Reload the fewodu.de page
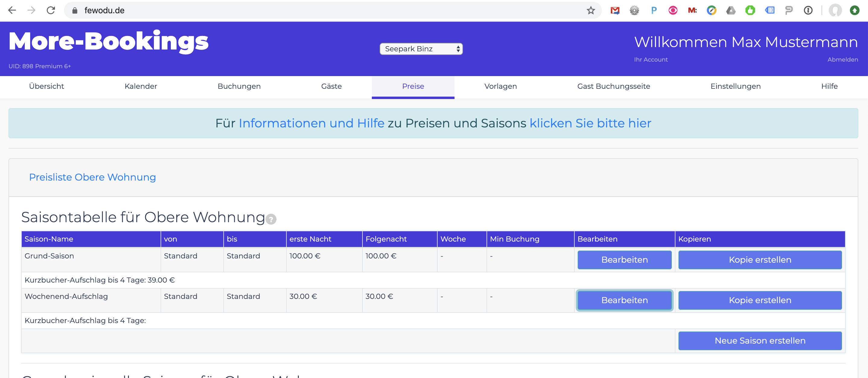 pos(51,11)
